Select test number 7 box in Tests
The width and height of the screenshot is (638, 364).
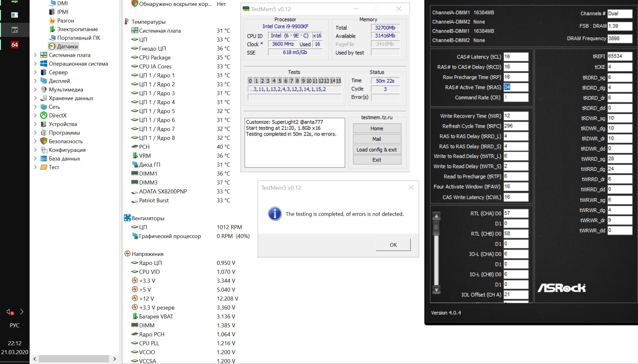tap(291, 81)
